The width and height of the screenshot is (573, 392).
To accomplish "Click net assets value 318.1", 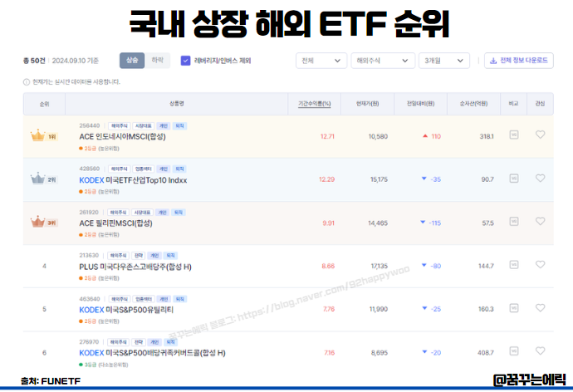I will tap(487, 137).
